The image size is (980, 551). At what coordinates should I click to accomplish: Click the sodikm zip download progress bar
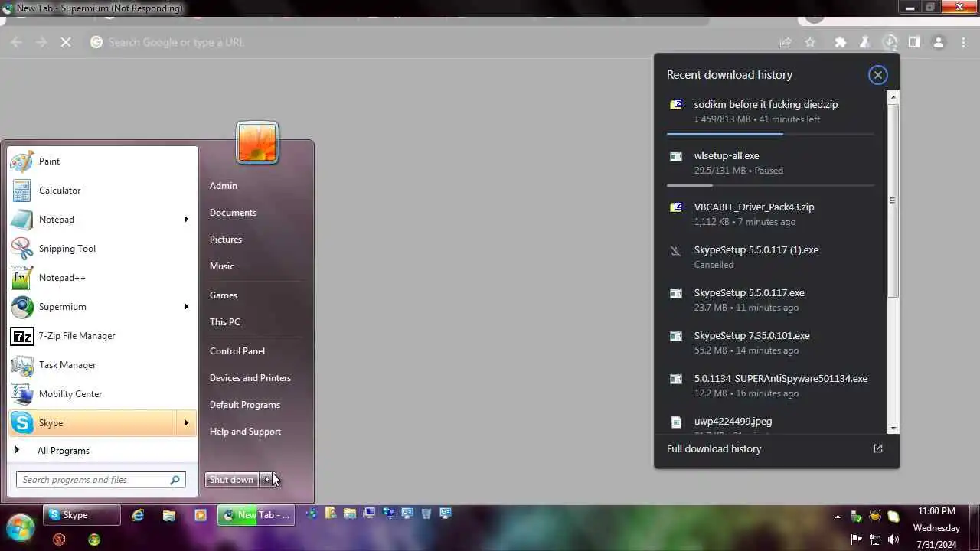click(x=770, y=134)
